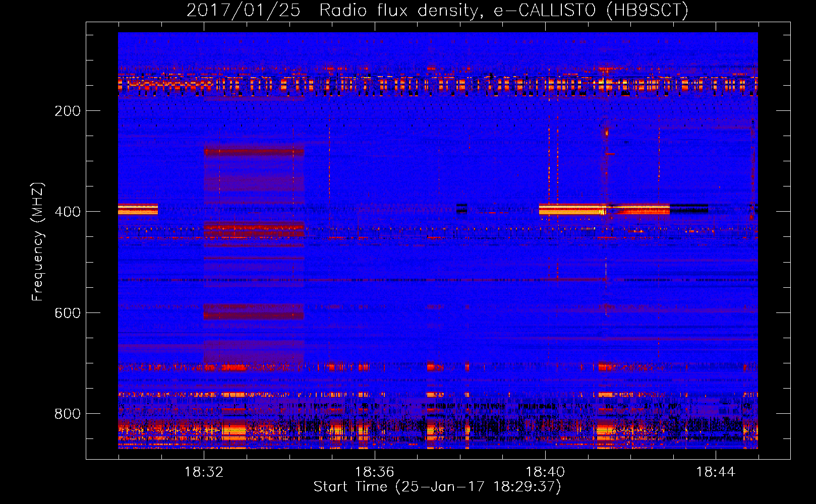Click the 18:36 time tick label
The image size is (816, 504).
[x=374, y=472]
